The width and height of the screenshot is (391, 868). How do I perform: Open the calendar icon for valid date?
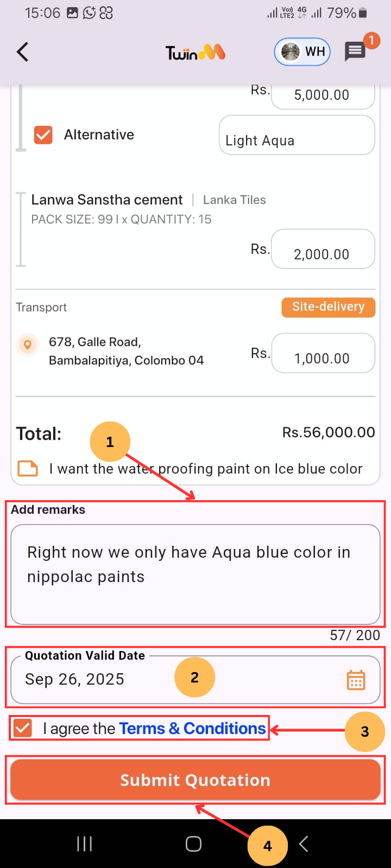[356, 680]
